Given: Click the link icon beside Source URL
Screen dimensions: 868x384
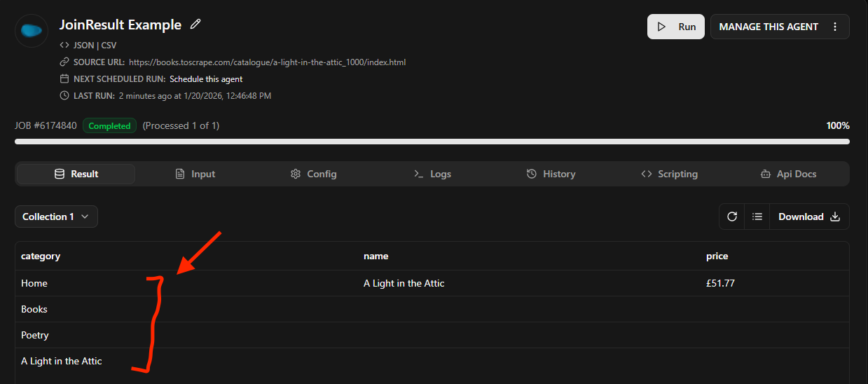Looking at the screenshot, I should click(64, 62).
